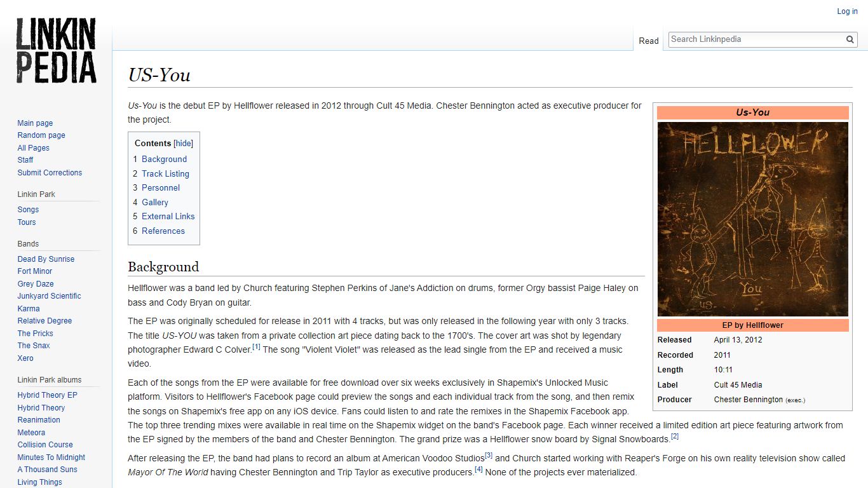Open Dead By Sunrise band page
The image size is (868, 488).
[x=46, y=259]
